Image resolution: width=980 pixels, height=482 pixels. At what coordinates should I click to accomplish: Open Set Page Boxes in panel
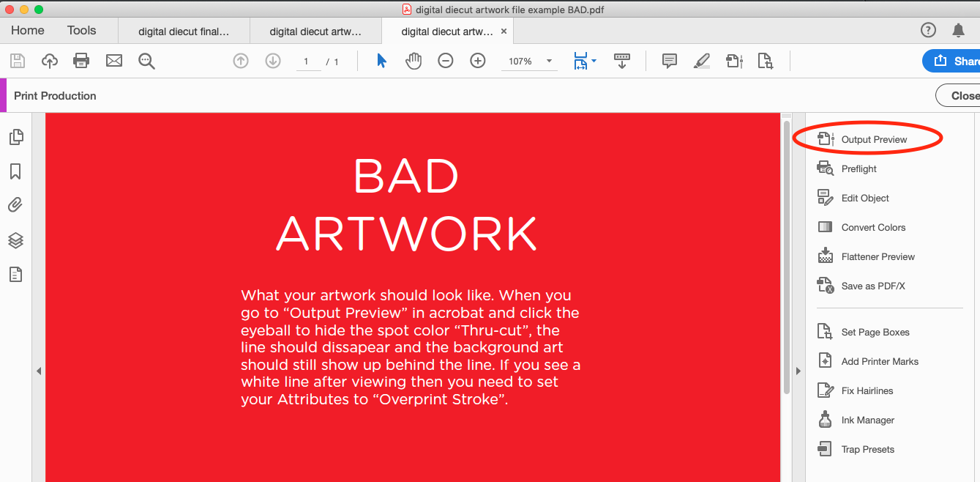click(864, 332)
